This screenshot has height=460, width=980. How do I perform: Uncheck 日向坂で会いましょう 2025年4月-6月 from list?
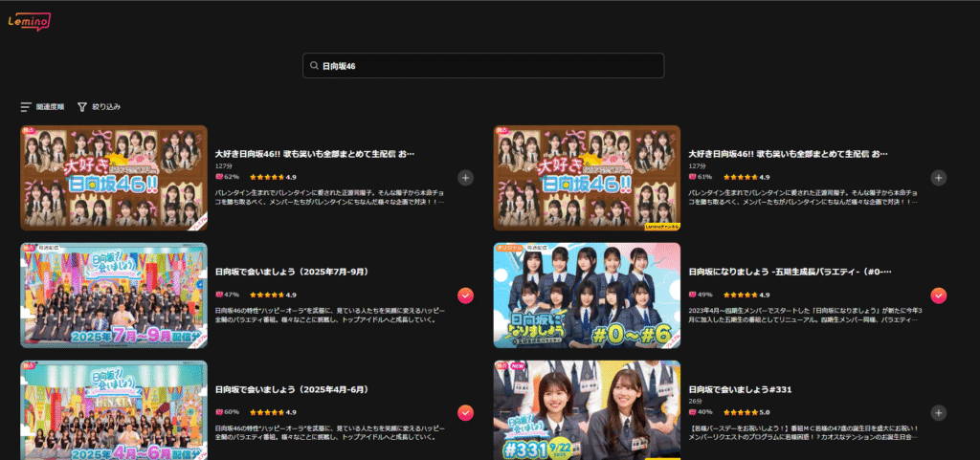point(465,412)
